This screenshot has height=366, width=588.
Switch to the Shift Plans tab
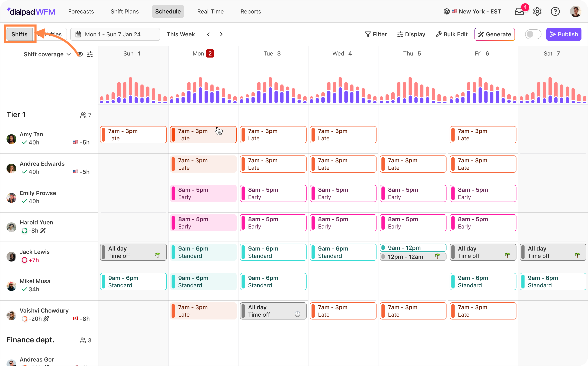[x=125, y=11]
